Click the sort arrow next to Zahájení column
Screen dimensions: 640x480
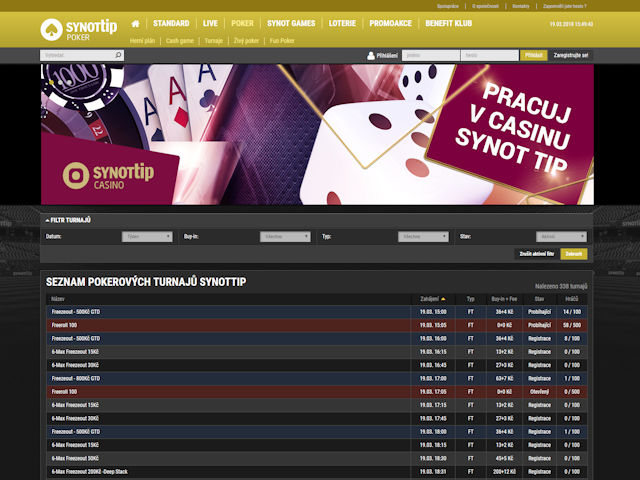pos(443,299)
